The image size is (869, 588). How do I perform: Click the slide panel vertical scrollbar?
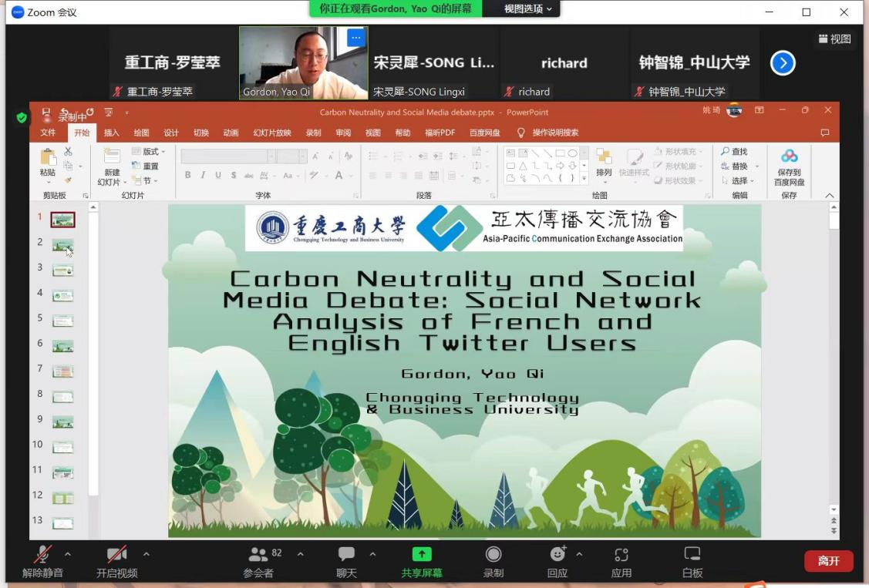click(93, 347)
